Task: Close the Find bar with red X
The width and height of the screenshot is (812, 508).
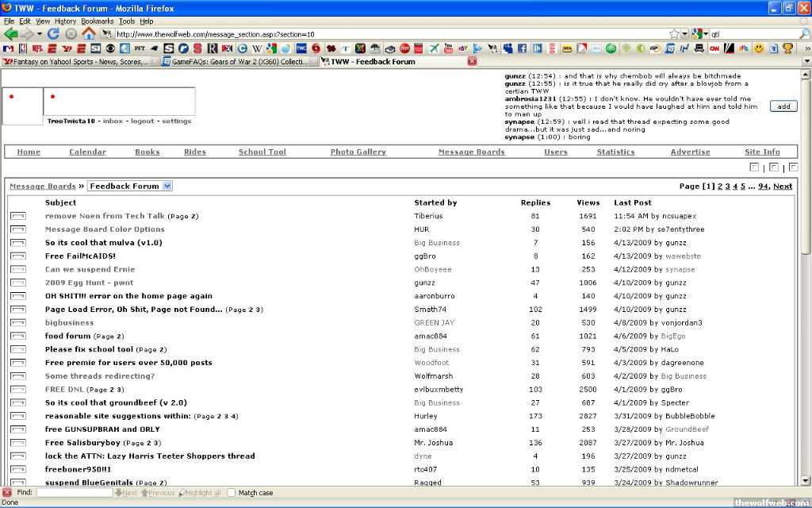Action: pyautogui.click(x=7, y=493)
